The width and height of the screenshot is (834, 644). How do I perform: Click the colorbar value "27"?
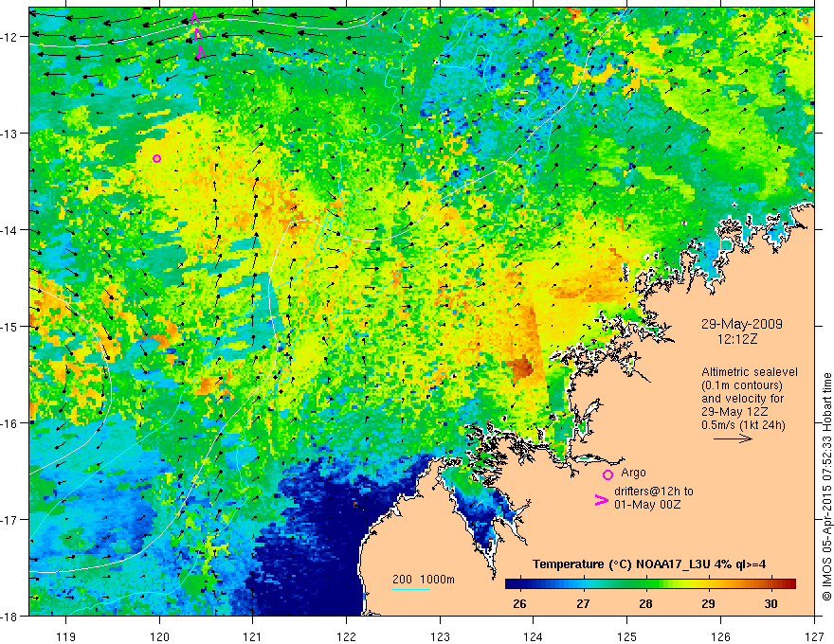[583, 603]
